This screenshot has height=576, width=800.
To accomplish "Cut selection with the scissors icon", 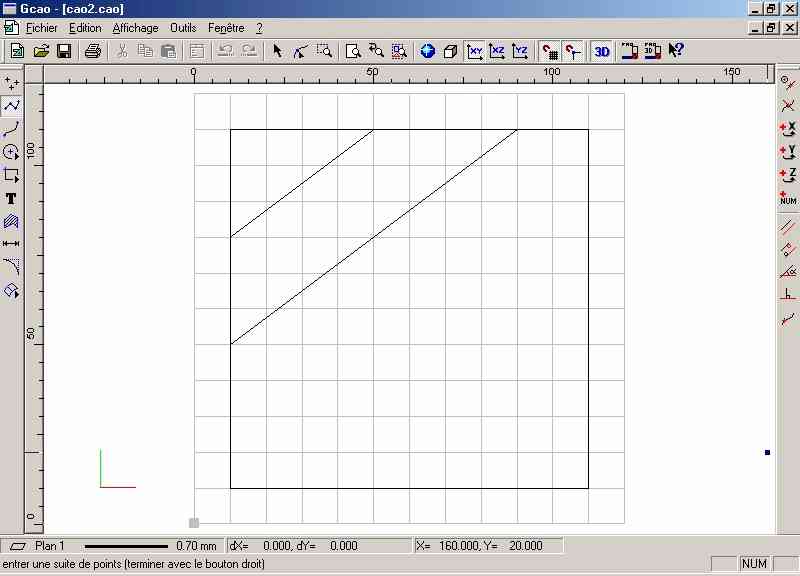I will point(122,51).
